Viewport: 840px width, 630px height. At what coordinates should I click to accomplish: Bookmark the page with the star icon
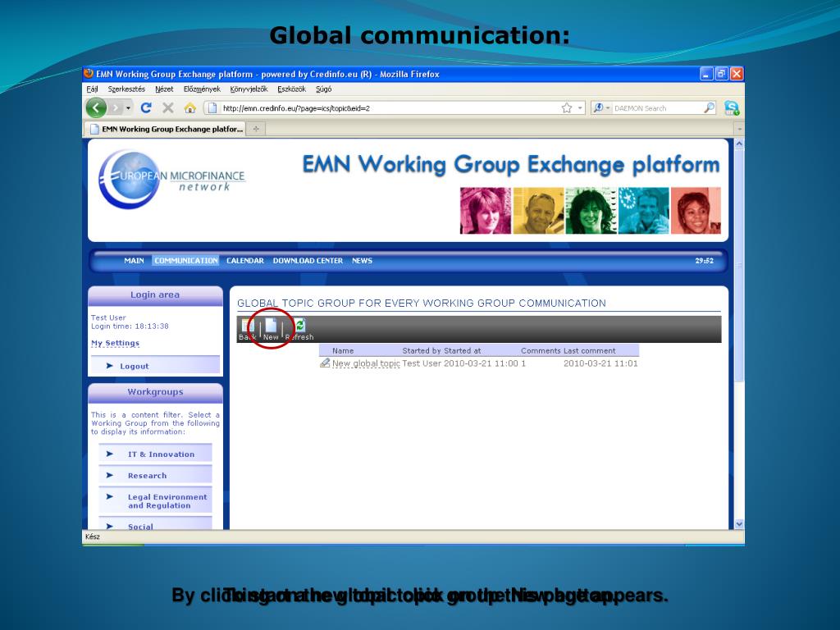(x=567, y=108)
